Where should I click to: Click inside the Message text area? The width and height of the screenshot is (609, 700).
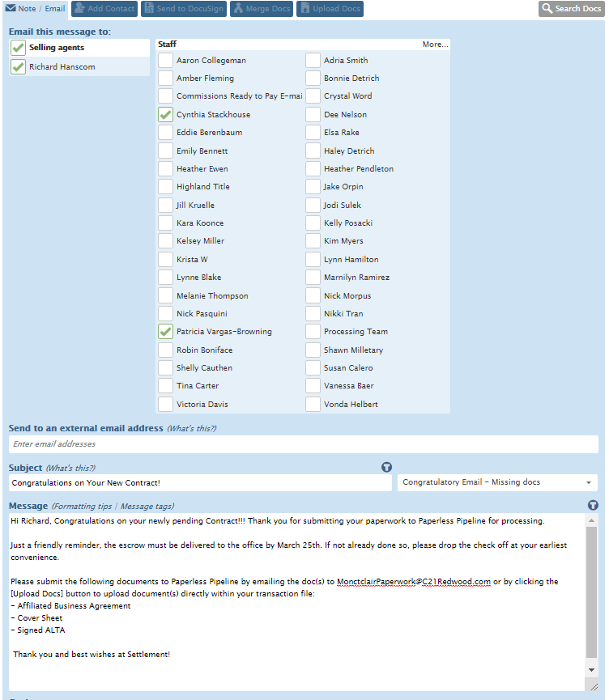coord(296,602)
